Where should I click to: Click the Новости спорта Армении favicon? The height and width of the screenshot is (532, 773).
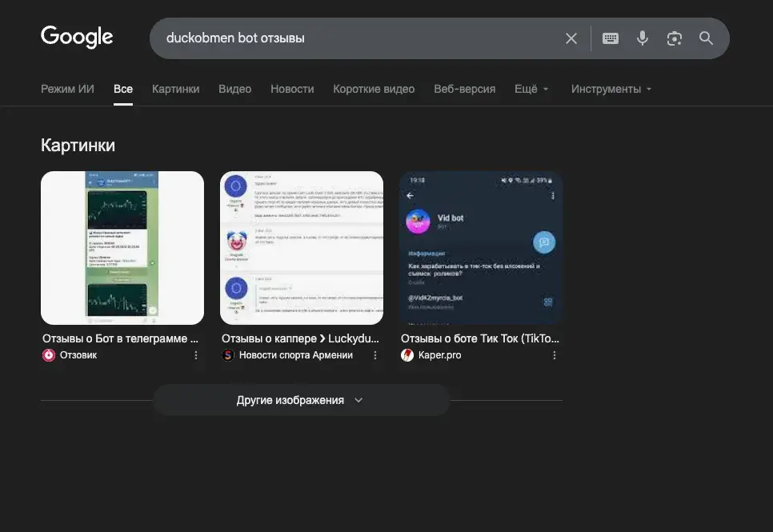228,355
